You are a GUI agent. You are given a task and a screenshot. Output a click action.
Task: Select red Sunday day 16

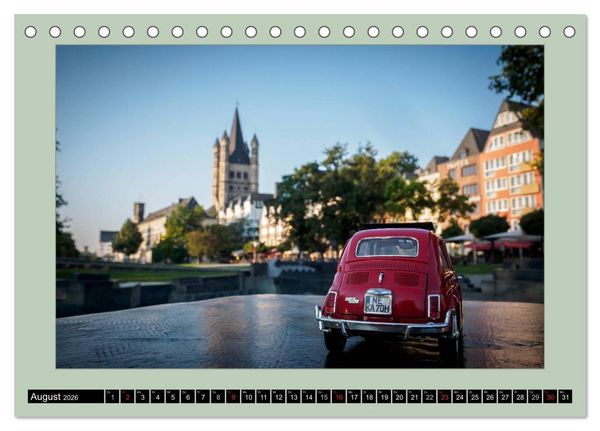click(339, 397)
